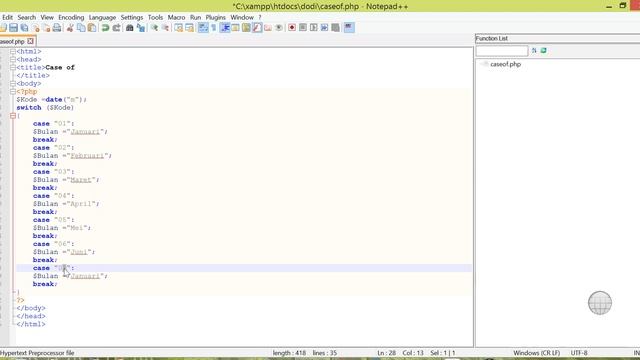Click the 'UTF-8' encoding status entry
Image resolution: width=640 pixels, height=360 pixels.
[x=579, y=353]
